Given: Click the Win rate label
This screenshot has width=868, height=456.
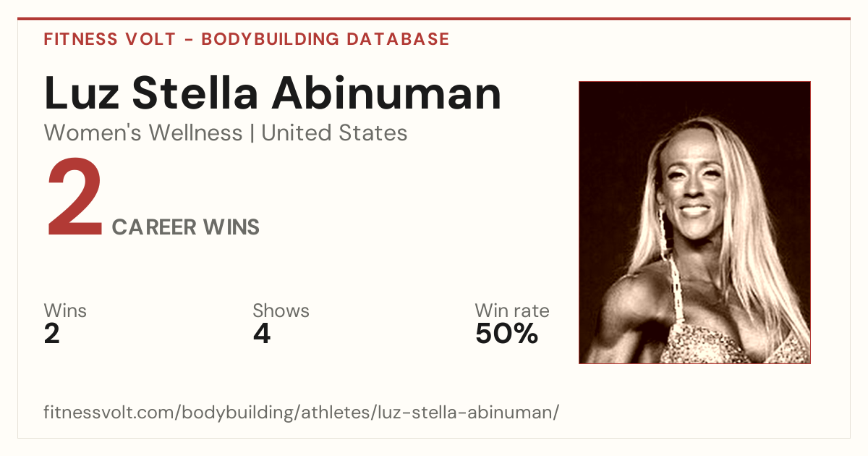Looking at the screenshot, I should coord(512,311).
